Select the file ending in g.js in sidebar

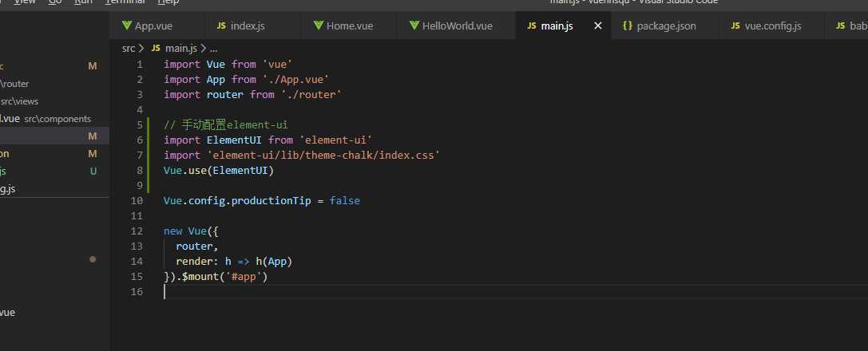(8, 189)
